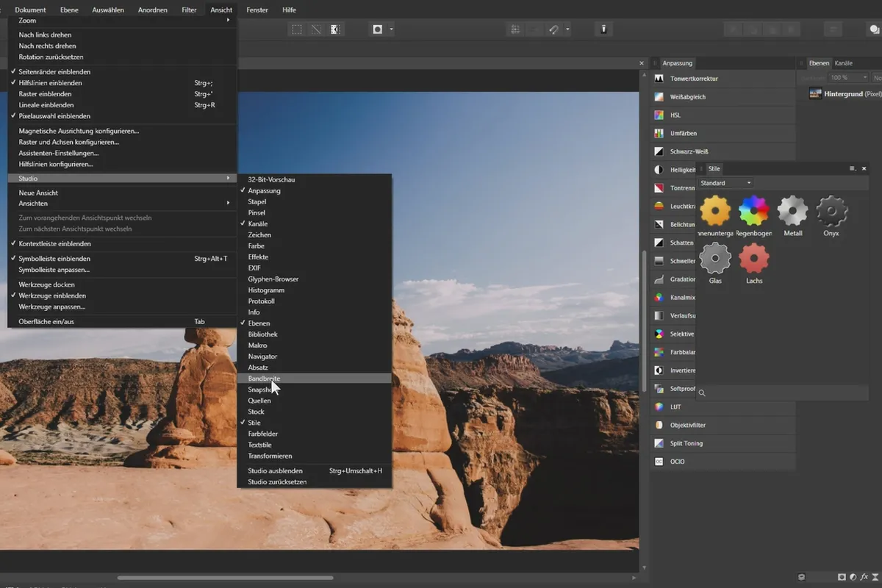
Task: Click the mask layer icon at panel bottom
Action: (x=842, y=577)
